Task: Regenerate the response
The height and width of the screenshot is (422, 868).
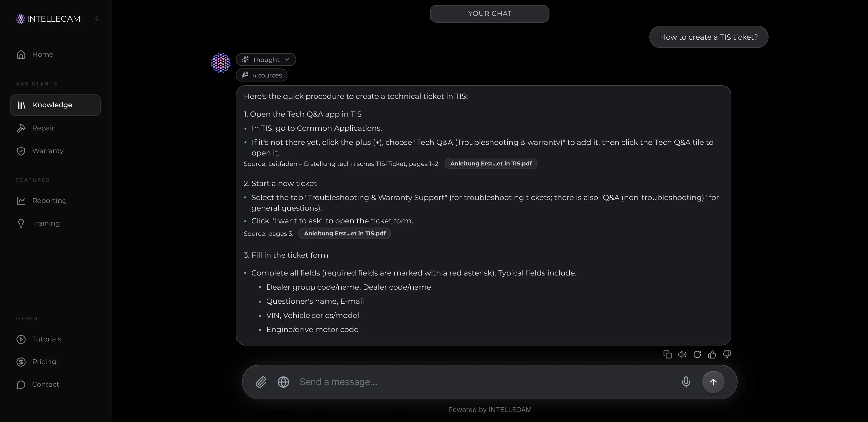Action: (x=697, y=354)
